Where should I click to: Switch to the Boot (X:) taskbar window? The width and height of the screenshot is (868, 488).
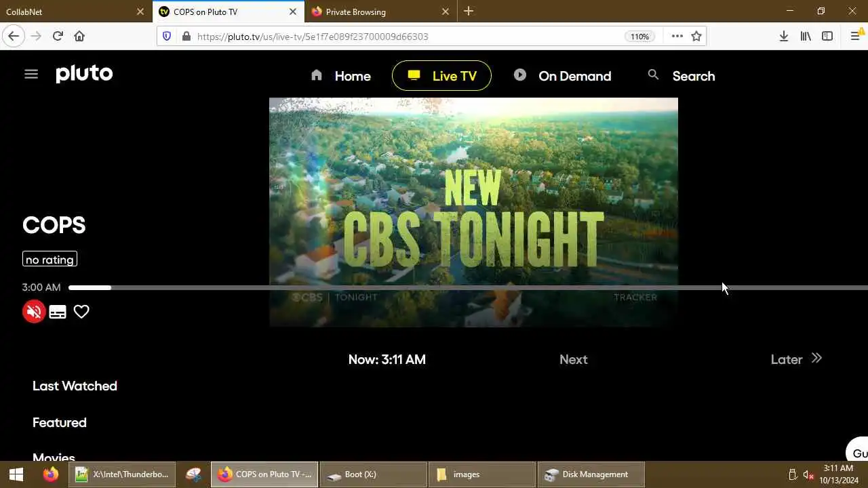point(373,474)
